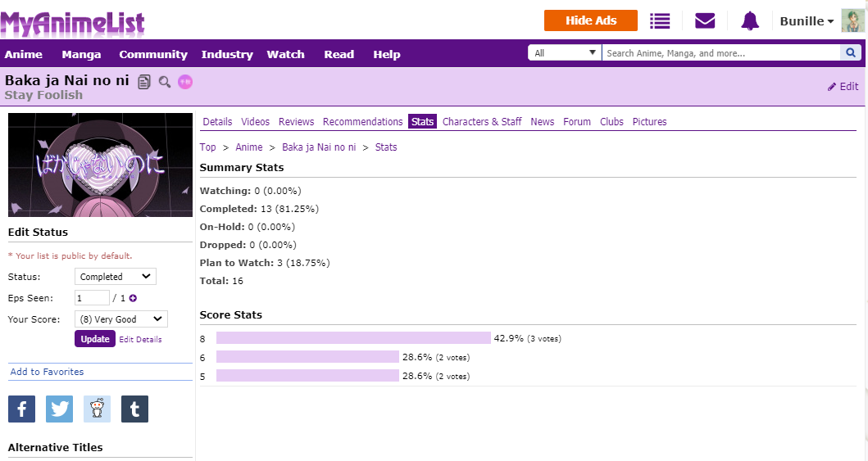Click the plus icon to increment episodes seen
The width and height of the screenshot is (868, 461).
(x=133, y=298)
